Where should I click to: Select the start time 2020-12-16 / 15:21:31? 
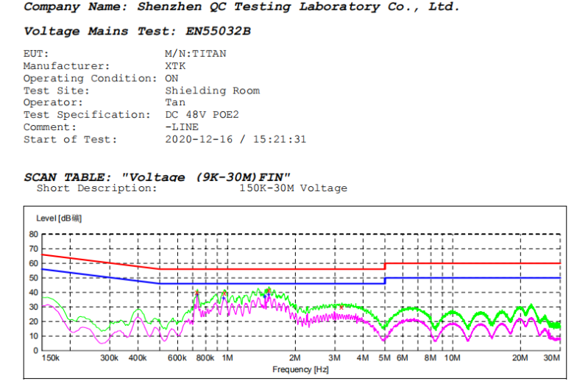coord(235,139)
